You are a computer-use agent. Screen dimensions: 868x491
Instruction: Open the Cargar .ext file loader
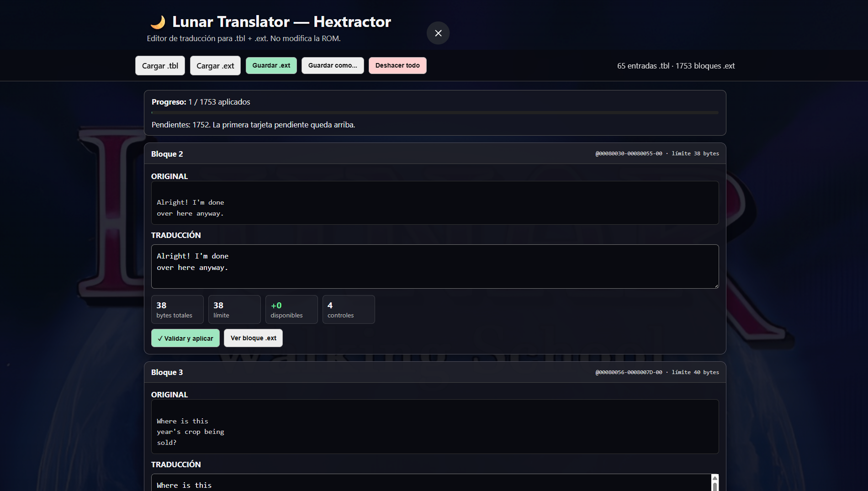(x=215, y=66)
